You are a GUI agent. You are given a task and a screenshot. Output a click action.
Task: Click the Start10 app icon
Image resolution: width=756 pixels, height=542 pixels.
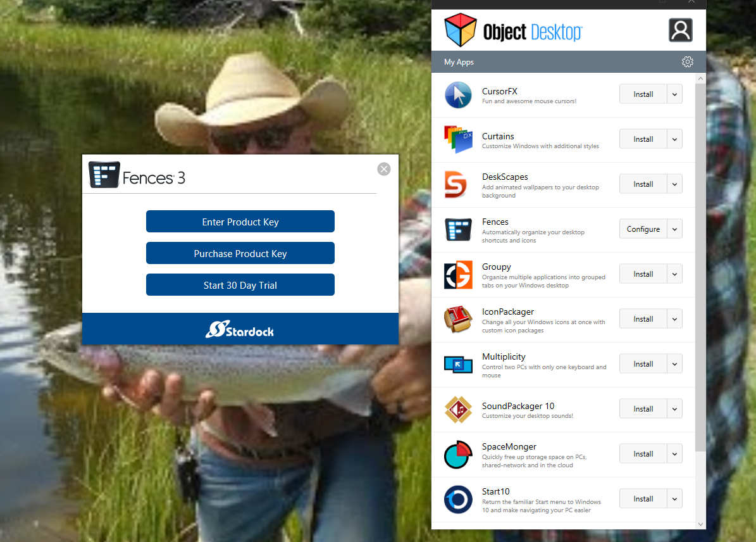point(458,499)
